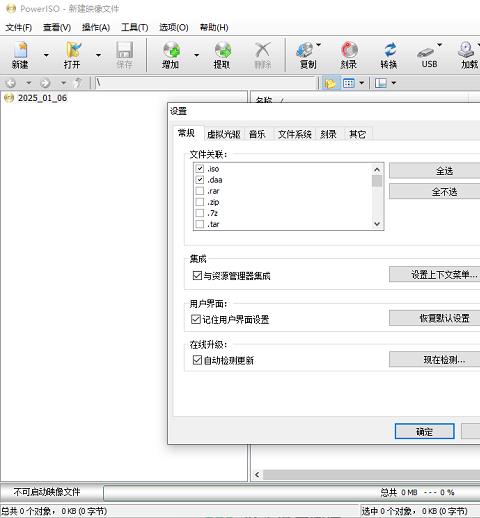Viewport: 480px width, 518px height.
Task: Uncheck the .daa file association
Action: click(x=200, y=180)
